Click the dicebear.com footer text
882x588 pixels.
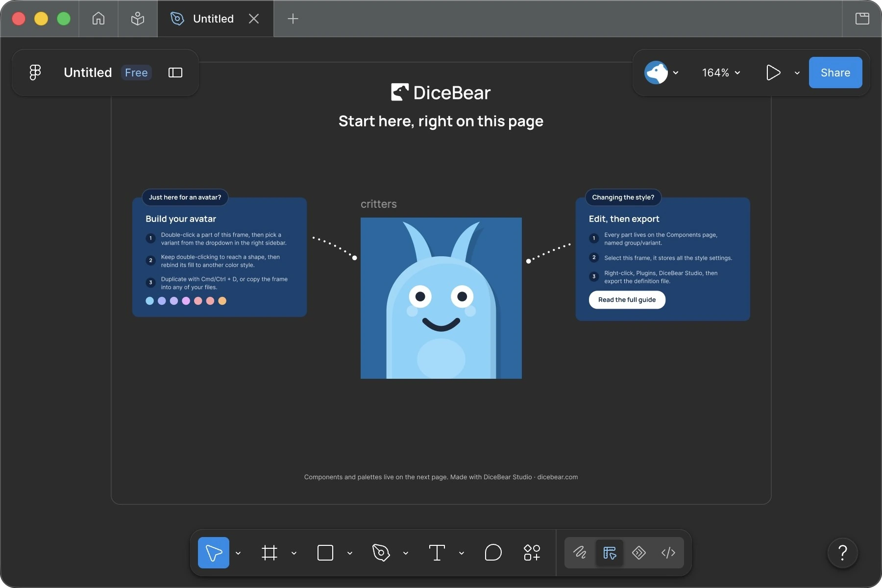(558, 477)
